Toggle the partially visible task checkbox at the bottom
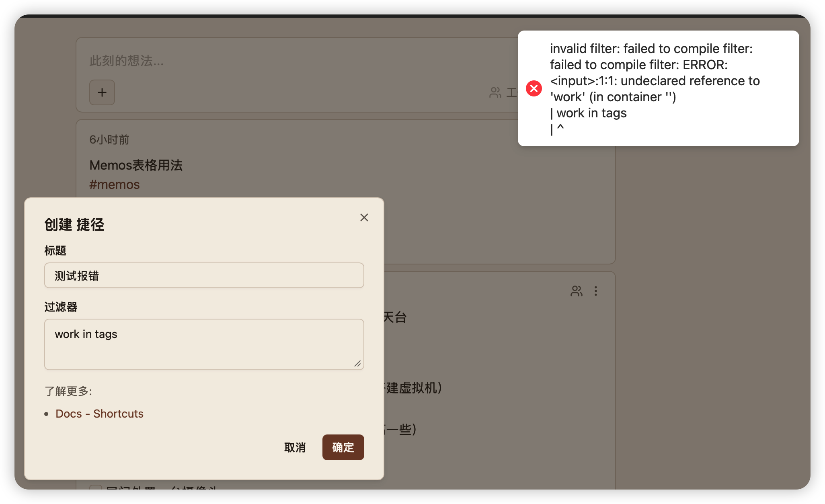Screen dimensions: 825x504 coord(96,488)
